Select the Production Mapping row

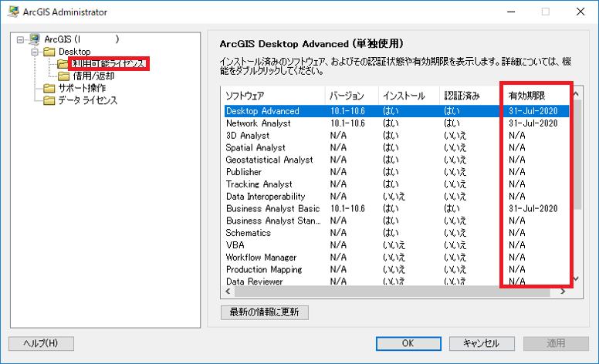397,270
